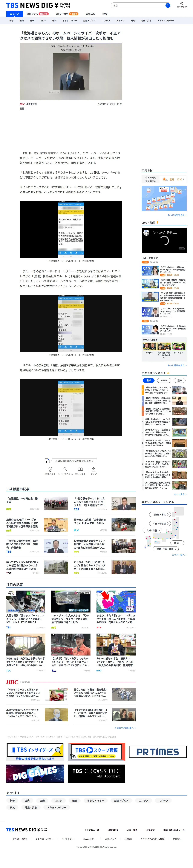This screenshot has width=193, height=868.
Task: Open the 新着 sub-navigation item
Action: click(11, 21)
